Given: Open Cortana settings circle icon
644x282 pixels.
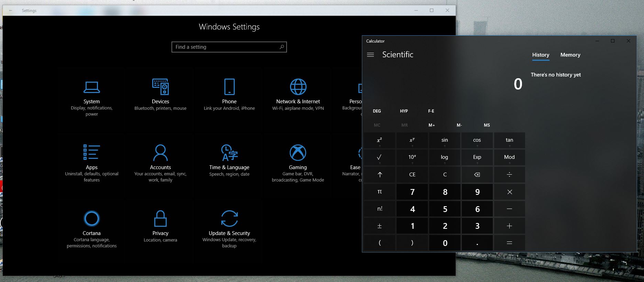Looking at the screenshot, I should pyautogui.click(x=91, y=219).
